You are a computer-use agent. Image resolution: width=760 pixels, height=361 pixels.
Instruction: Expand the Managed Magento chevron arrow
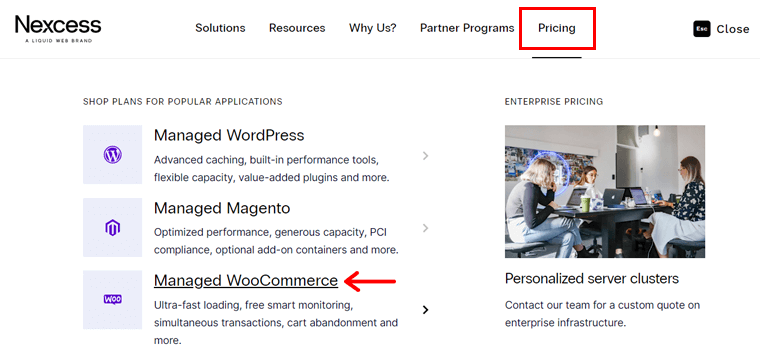(425, 228)
